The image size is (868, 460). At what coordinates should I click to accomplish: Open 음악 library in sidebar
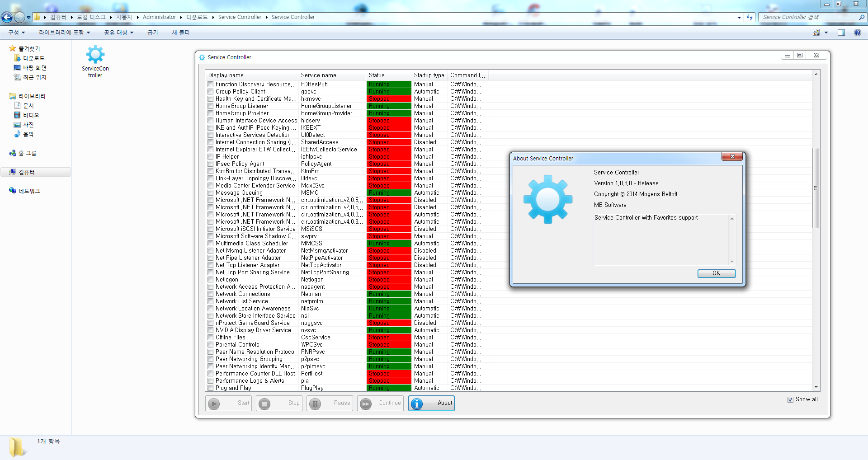[24, 134]
